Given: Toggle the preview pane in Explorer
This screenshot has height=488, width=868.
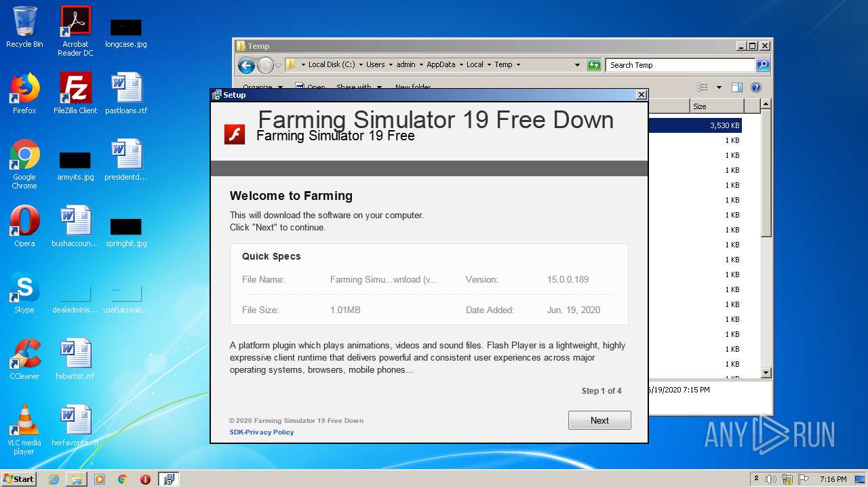Looking at the screenshot, I should pos(737,87).
